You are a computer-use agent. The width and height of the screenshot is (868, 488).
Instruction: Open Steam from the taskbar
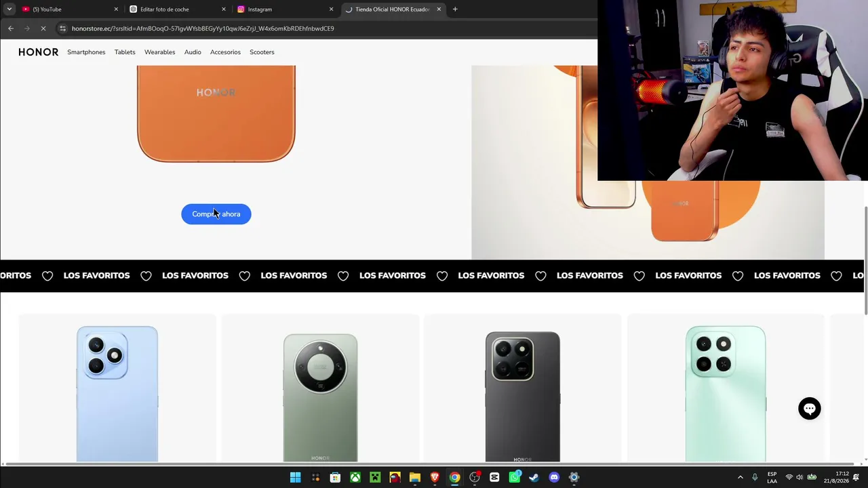tap(534, 477)
